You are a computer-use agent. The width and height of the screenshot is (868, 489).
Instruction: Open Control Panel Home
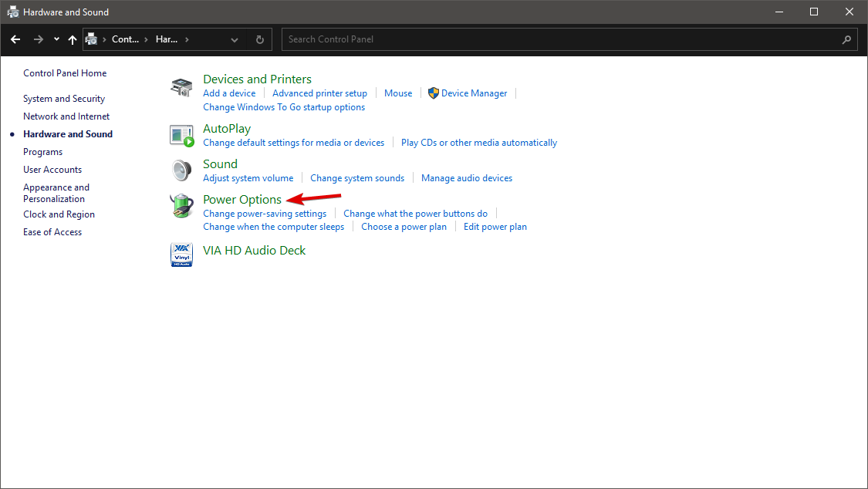click(65, 73)
